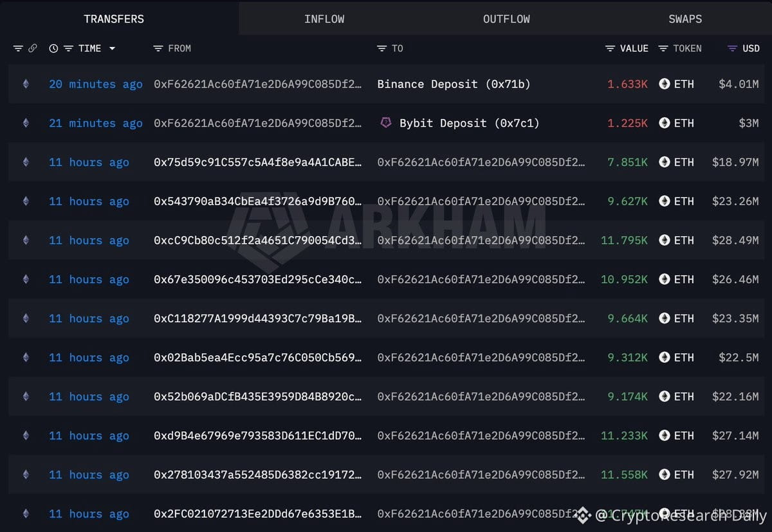Click the $3M USD amount
This screenshot has height=532, width=772.
(x=749, y=124)
